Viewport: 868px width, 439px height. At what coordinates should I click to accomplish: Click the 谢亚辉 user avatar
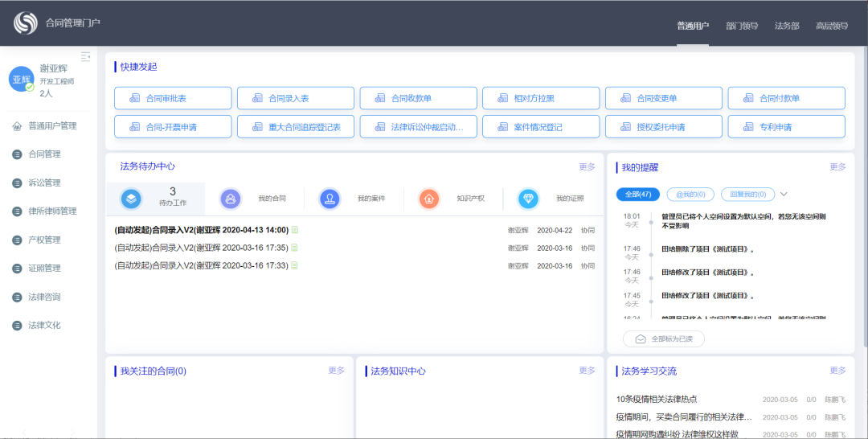[21, 80]
